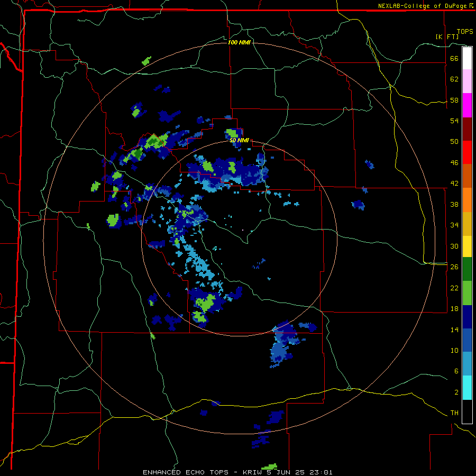Click the medium blue 10-14 kft legend swatch

point(467,341)
